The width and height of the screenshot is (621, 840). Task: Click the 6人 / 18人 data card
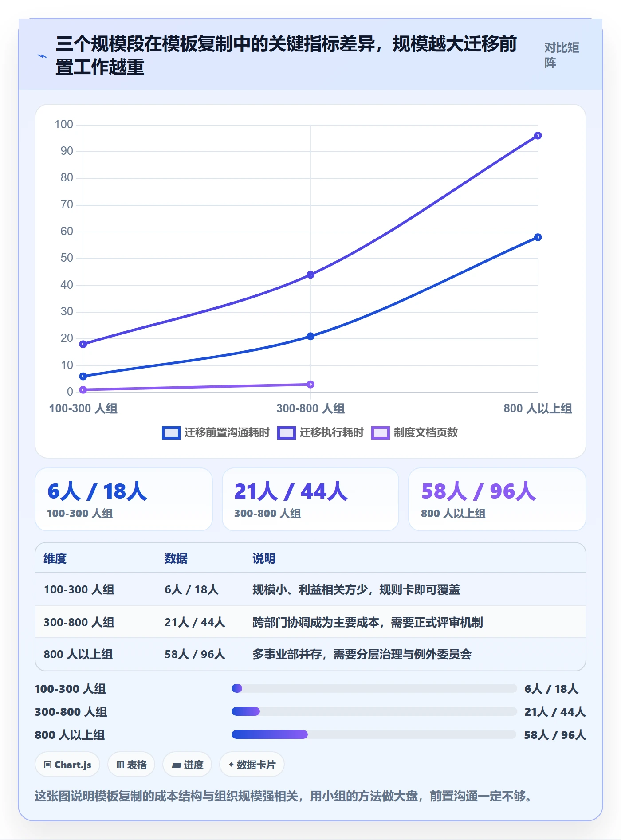click(124, 499)
